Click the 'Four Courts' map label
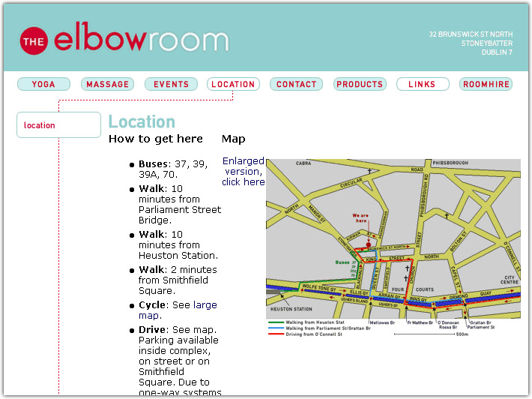532x399 pixels. click(x=413, y=289)
